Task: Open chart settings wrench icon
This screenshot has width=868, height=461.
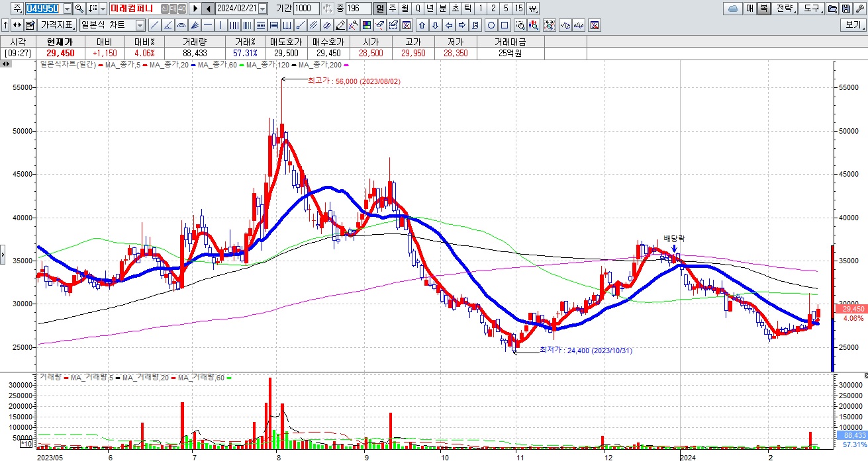Action: point(860,9)
